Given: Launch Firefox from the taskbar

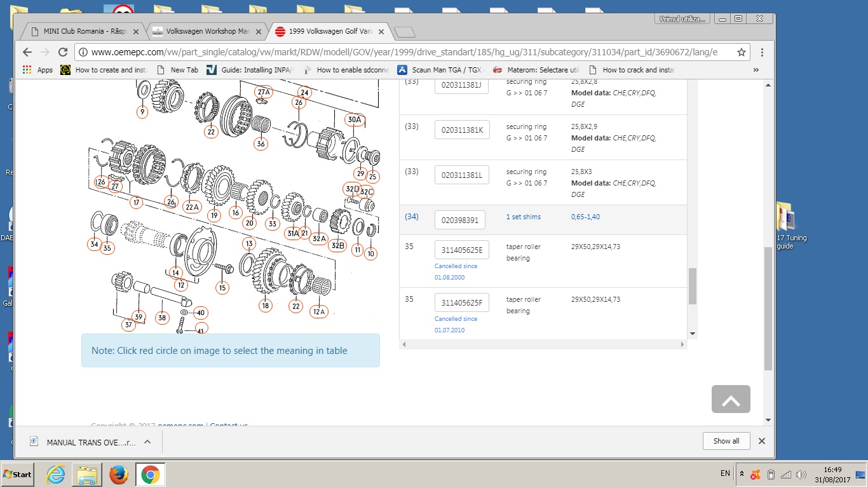Looking at the screenshot, I should coord(118,475).
